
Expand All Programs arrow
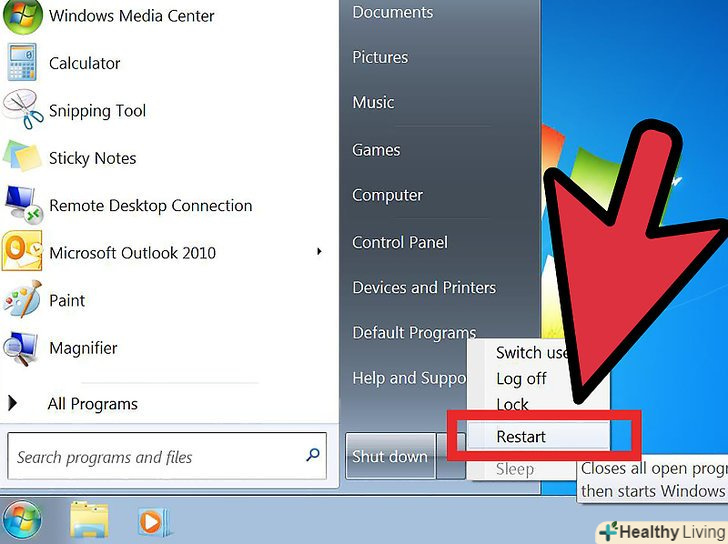point(13,403)
